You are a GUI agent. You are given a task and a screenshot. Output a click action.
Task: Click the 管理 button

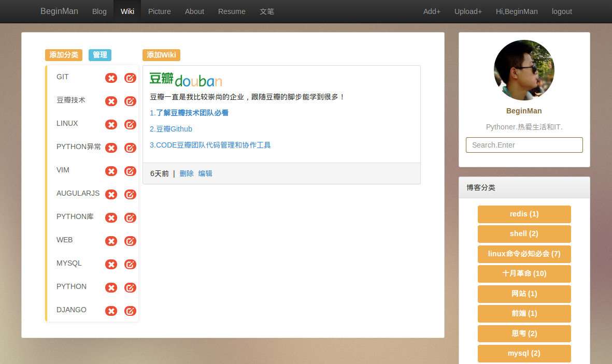pos(100,55)
